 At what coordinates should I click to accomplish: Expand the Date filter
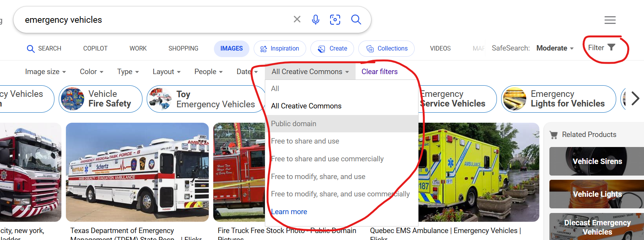pos(247,72)
